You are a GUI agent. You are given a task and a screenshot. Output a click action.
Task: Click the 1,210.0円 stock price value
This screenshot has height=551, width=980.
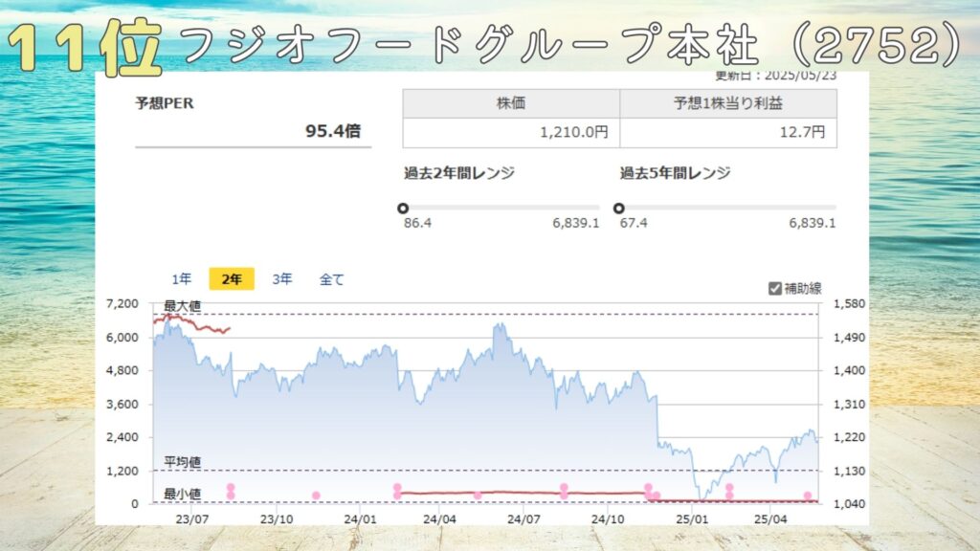(574, 132)
